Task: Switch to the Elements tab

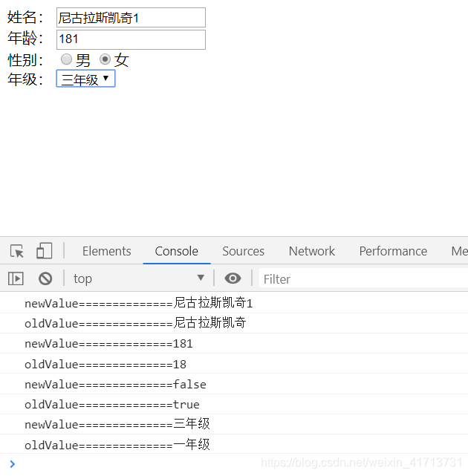Action: coord(106,251)
